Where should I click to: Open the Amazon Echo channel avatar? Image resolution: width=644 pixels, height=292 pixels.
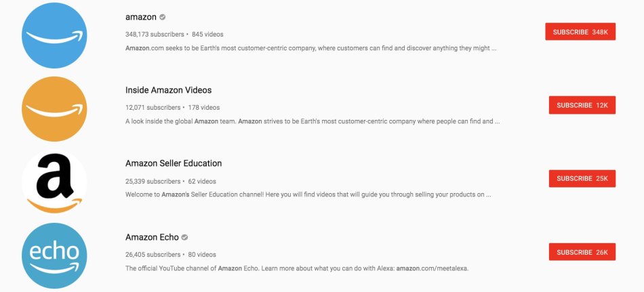pyautogui.click(x=54, y=255)
